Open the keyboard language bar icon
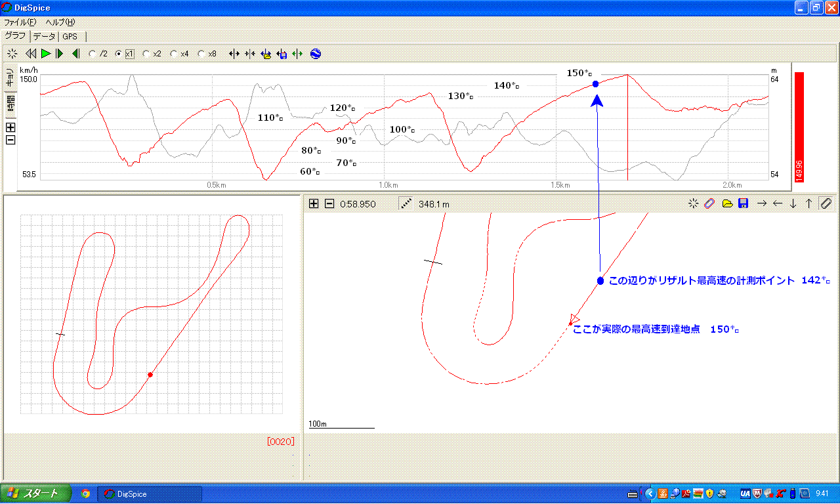840x504 pixels. click(x=633, y=493)
